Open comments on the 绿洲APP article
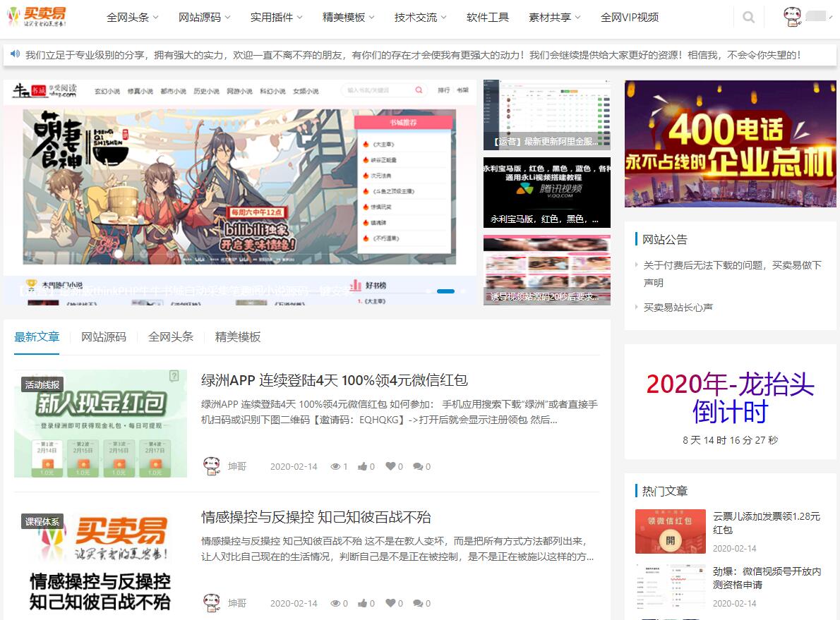 tap(418, 466)
